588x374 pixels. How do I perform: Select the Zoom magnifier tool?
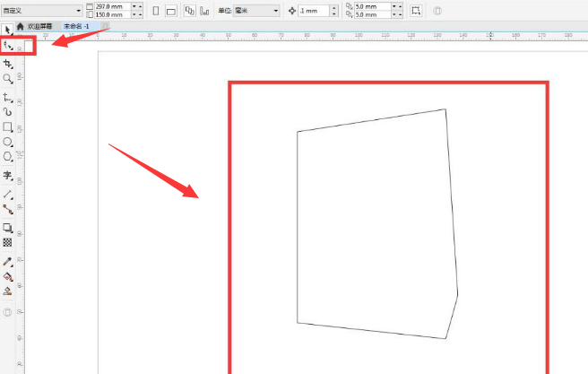pos(7,79)
